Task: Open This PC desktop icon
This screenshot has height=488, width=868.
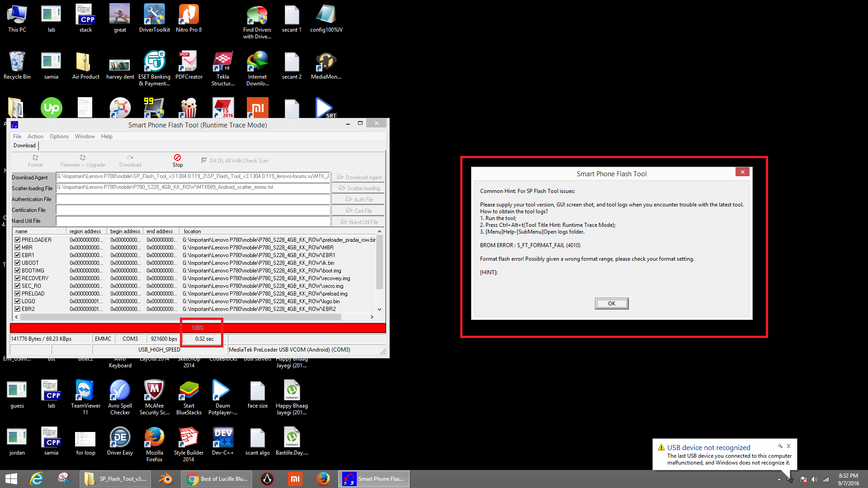Action: pyautogui.click(x=17, y=19)
